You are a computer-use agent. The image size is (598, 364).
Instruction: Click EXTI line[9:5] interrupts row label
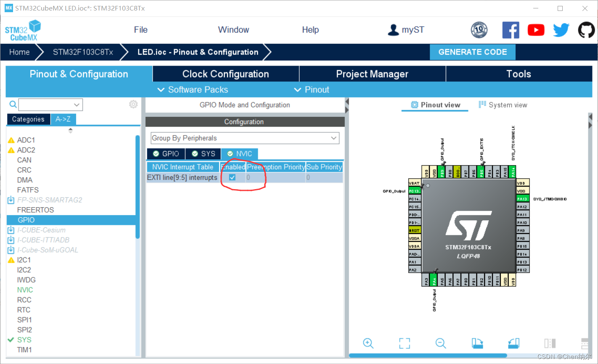click(x=182, y=177)
